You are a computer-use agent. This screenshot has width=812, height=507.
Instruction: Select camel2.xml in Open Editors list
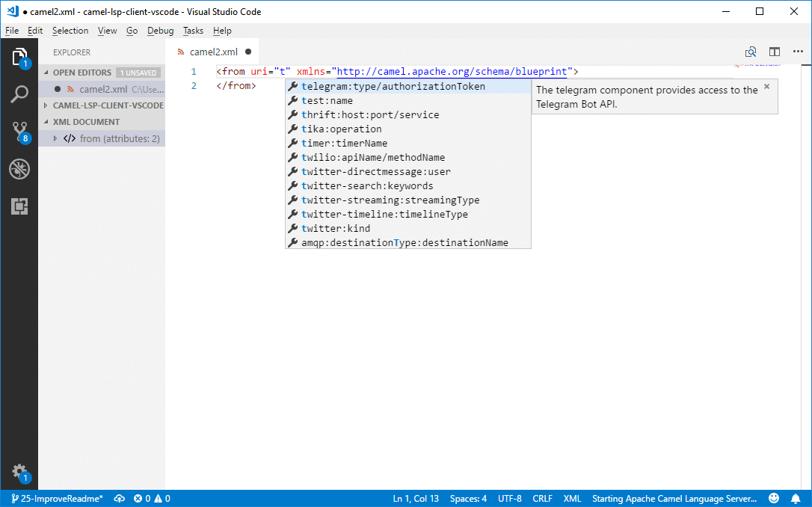click(102, 89)
